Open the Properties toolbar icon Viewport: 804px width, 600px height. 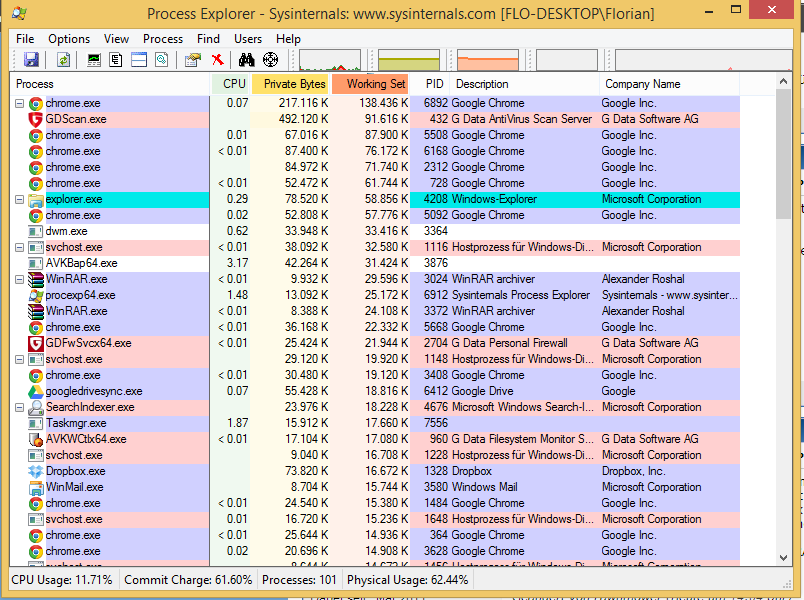click(x=193, y=60)
